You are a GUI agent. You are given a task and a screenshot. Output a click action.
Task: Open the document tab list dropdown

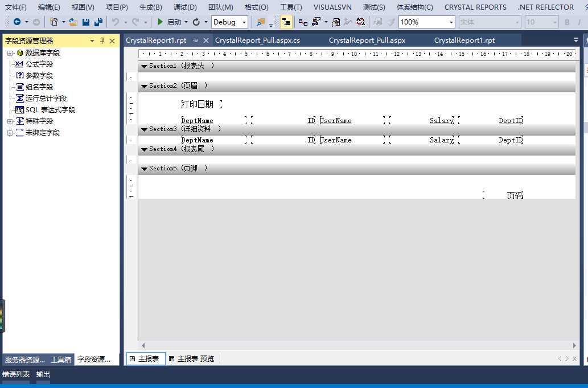[x=575, y=40]
